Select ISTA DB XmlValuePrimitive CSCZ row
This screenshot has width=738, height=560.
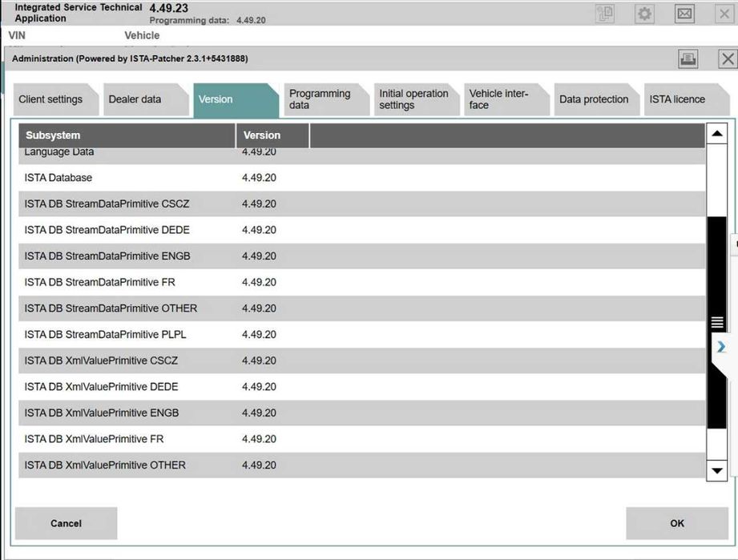coord(362,361)
